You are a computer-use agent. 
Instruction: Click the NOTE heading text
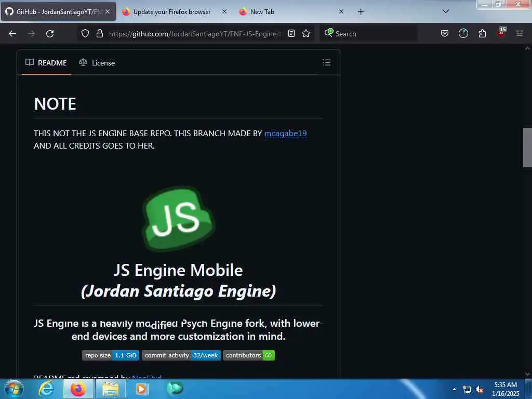click(x=55, y=104)
